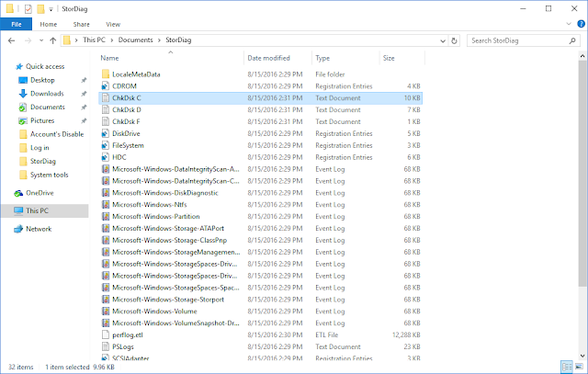
Task: Switch to Large icons view in status bar
Action: 579,367
